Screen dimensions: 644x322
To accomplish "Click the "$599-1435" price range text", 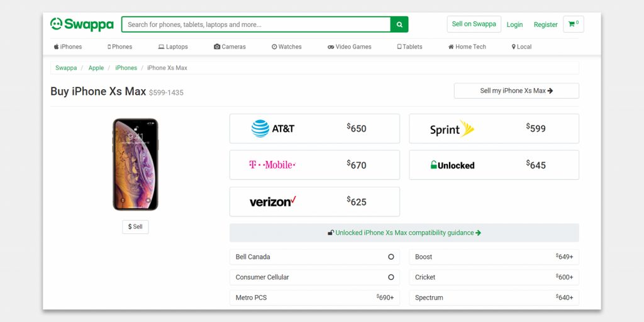I will tap(166, 93).
